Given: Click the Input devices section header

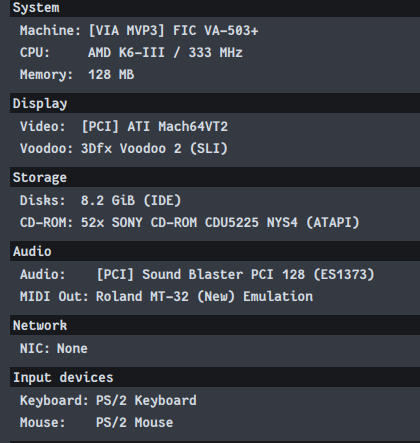Looking at the screenshot, I should click(215, 377).
